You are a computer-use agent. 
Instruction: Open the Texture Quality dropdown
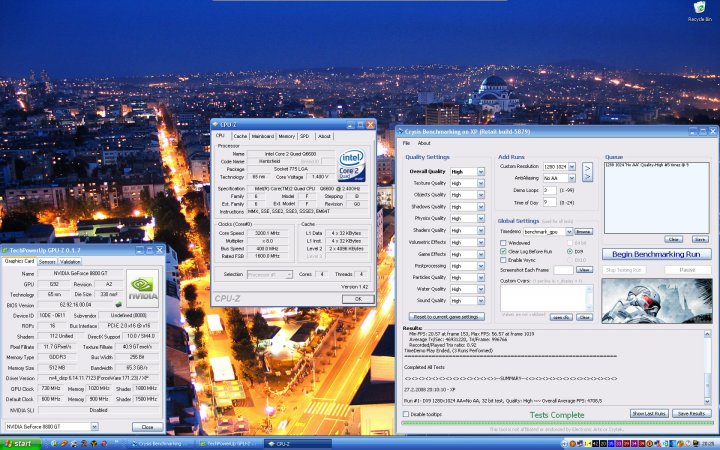[481, 183]
